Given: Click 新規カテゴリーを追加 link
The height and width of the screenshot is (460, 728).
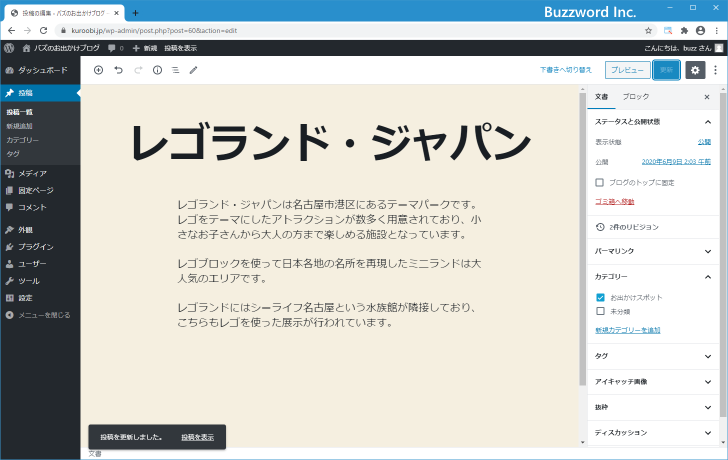Looking at the screenshot, I should click(x=628, y=330).
